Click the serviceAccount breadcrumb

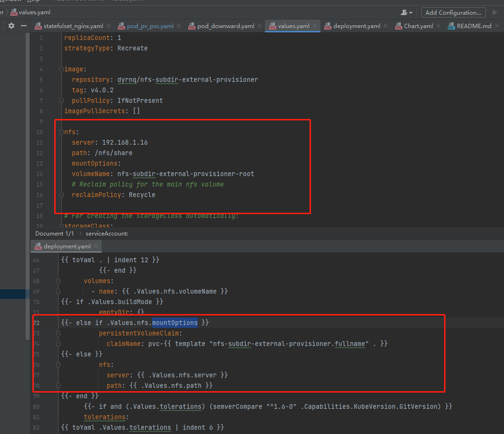107,234
